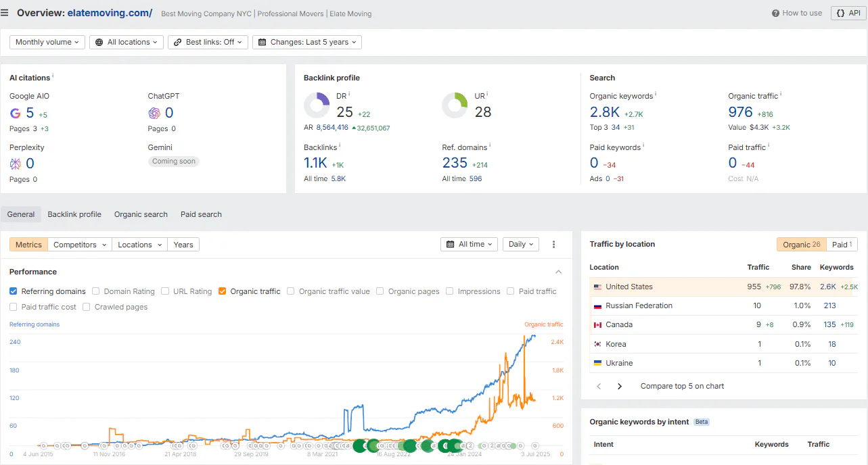This screenshot has width=868, height=465.
Task: Click the DR info icon
Action: click(x=350, y=95)
